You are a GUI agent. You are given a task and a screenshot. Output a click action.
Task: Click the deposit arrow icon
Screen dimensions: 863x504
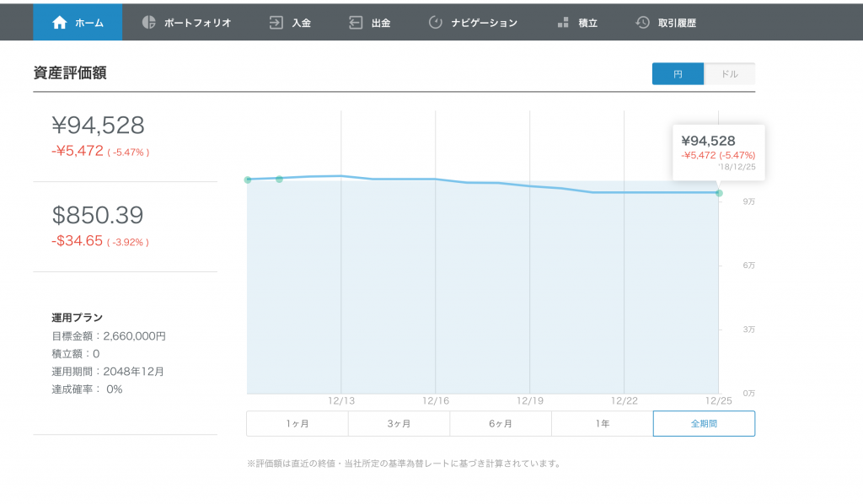[x=276, y=23]
